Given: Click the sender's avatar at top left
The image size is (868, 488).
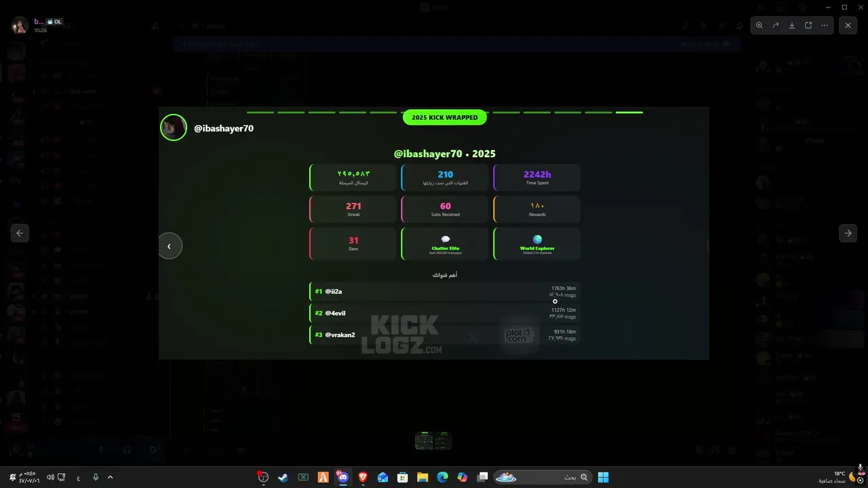Looking at the screenshot, I should coord(20,26).
